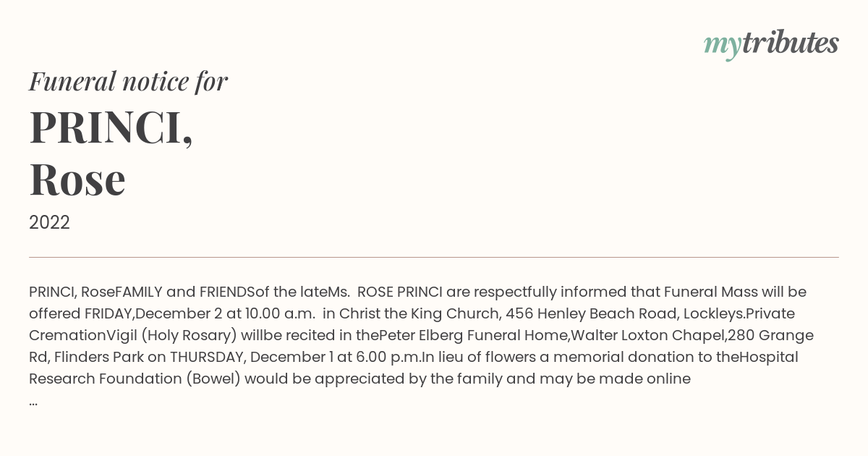Click the "Funeral notice for" heading
This screenshot has width=868, height=456.
pos(128,81)
